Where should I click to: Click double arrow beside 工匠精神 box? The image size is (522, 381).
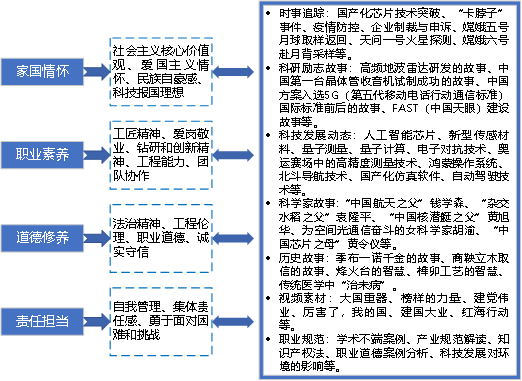pyautogui.click(x=233, y=155)
